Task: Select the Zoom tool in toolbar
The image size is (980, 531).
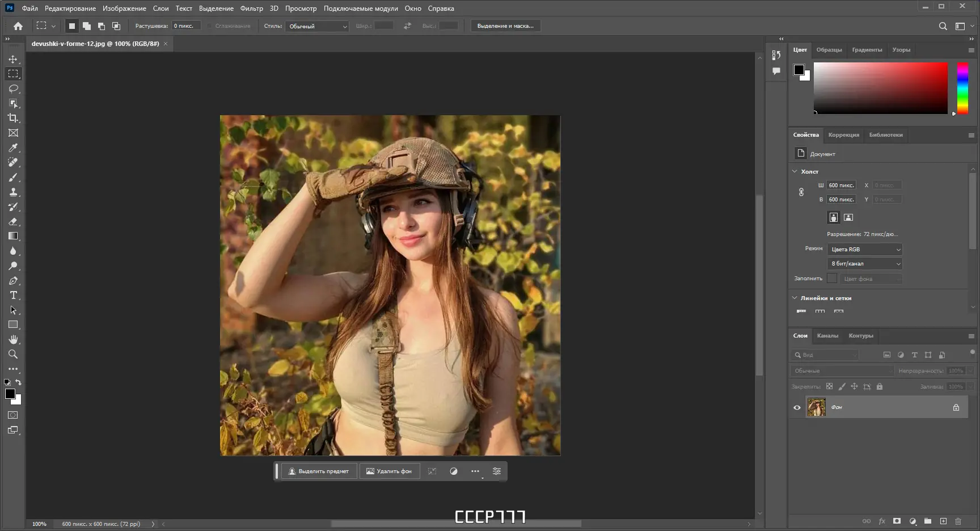Action: click(13, 354)
